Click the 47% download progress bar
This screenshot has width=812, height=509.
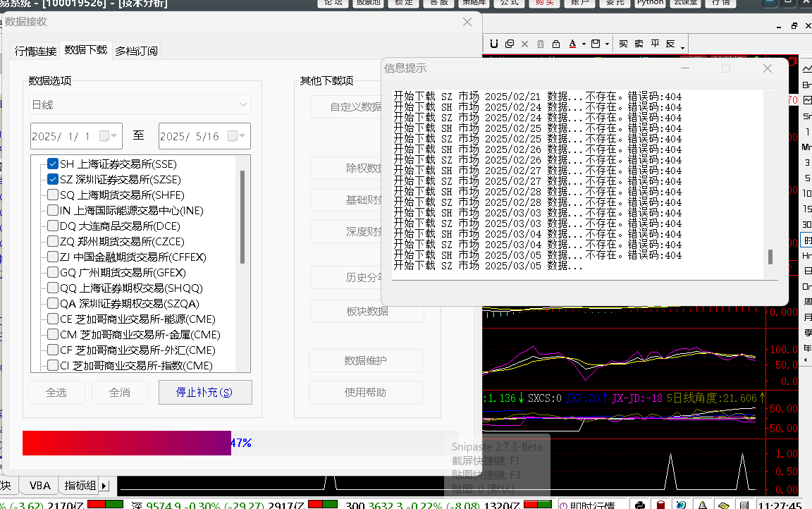tap(240, 443)
